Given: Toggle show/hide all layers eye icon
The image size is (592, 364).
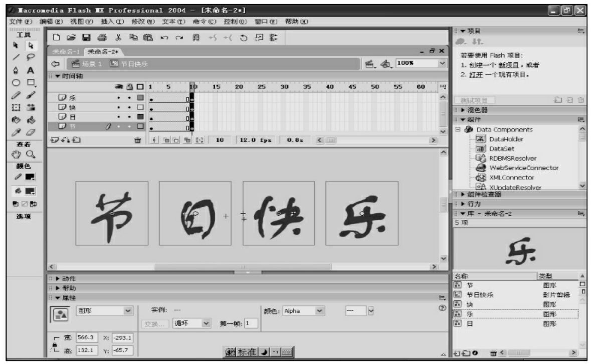Looking at the screenshot, I should point(119,87).
